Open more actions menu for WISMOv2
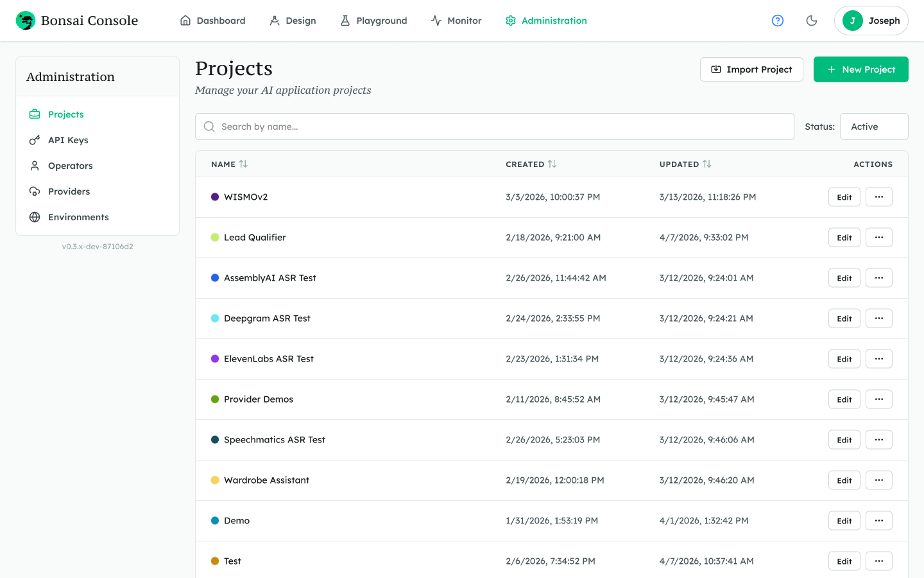Image resolution: width=924 pixels, height=578 pixels. pos(878,197)
